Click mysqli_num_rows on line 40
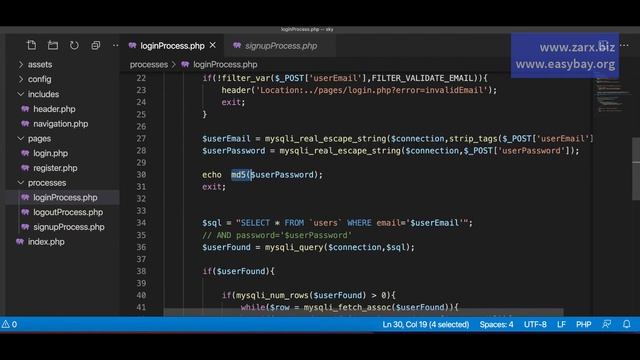This screenshot has width=640, height=360. [x=272, y=295]
